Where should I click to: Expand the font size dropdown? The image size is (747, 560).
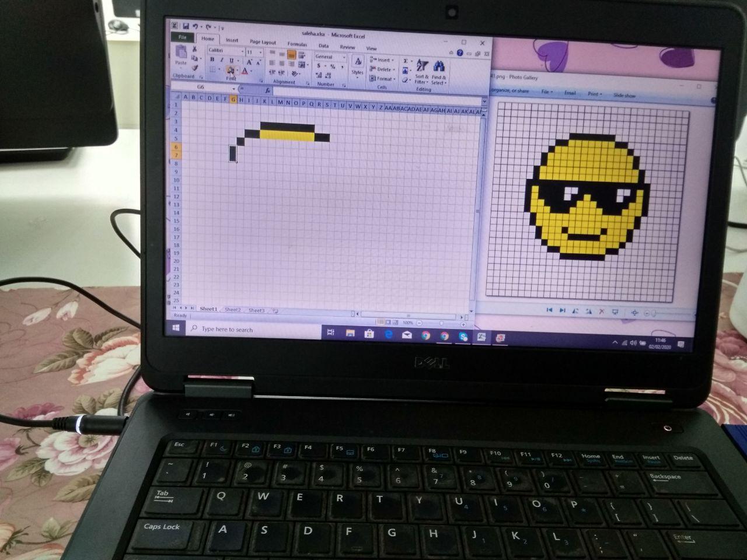pos(260,52)
